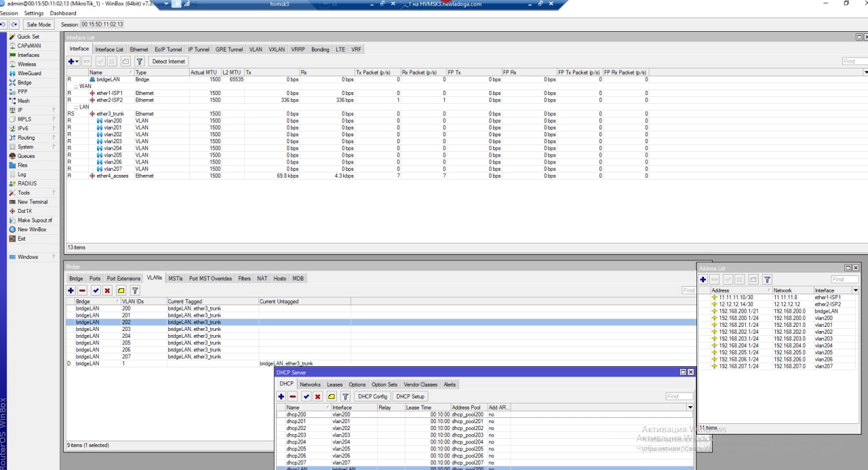
Task: Open Bridge in the left sidebar
Action: (24, 83)
